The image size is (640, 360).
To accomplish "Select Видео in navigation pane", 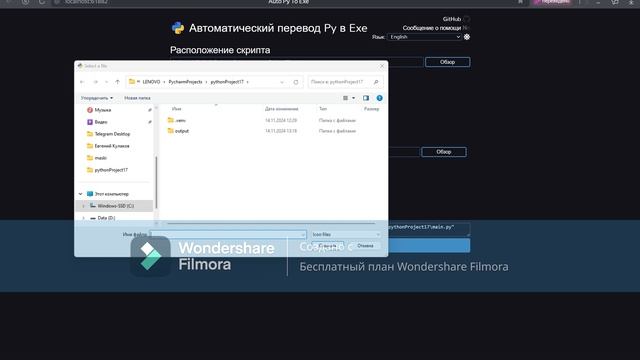I will click(x=101, y=122).
